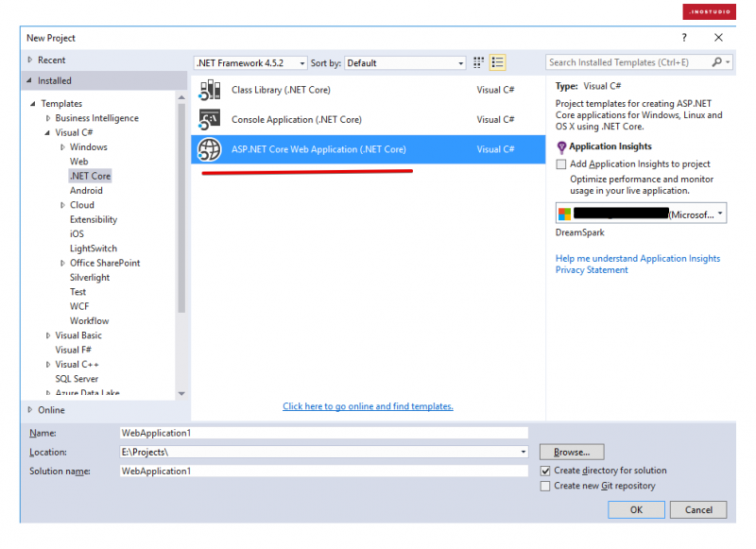756x549 pixels.
Task: Expand the Office SharePoint node arrow
Action: point(62,264)
